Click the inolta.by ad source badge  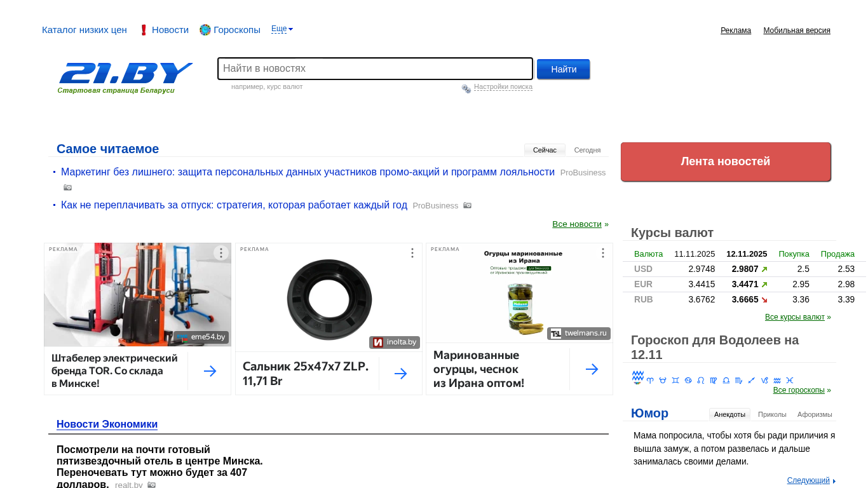395,342
